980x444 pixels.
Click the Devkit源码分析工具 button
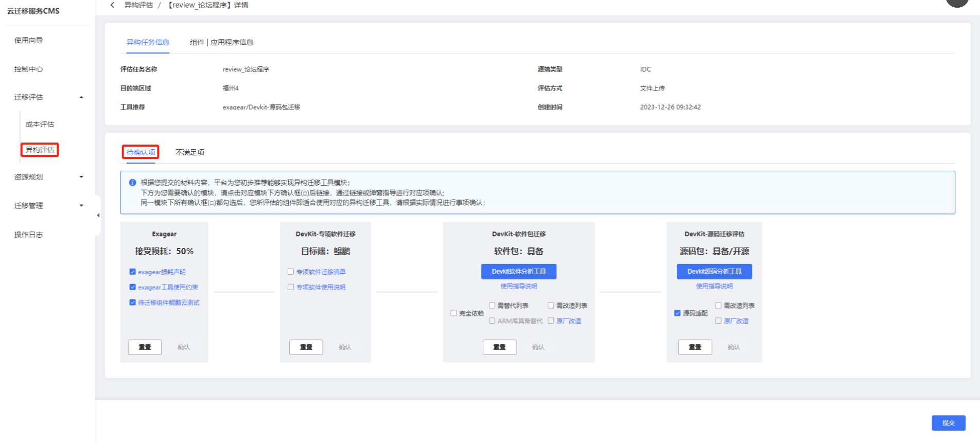click(x=714, y=271)
